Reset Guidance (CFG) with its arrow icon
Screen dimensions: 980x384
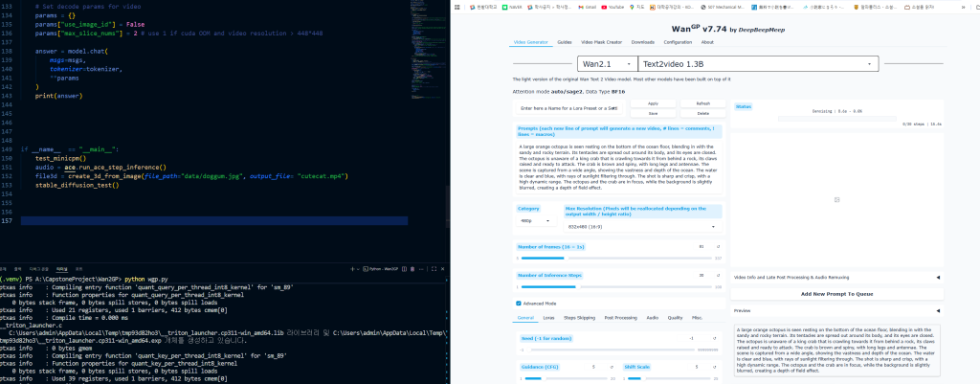pyautogui.click(x=611, y=367)
